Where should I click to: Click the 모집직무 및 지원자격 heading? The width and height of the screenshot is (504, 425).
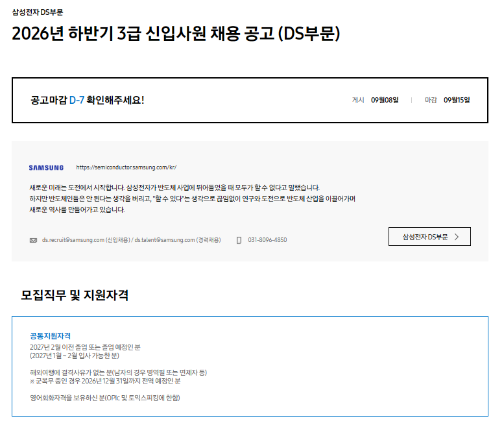75,295
